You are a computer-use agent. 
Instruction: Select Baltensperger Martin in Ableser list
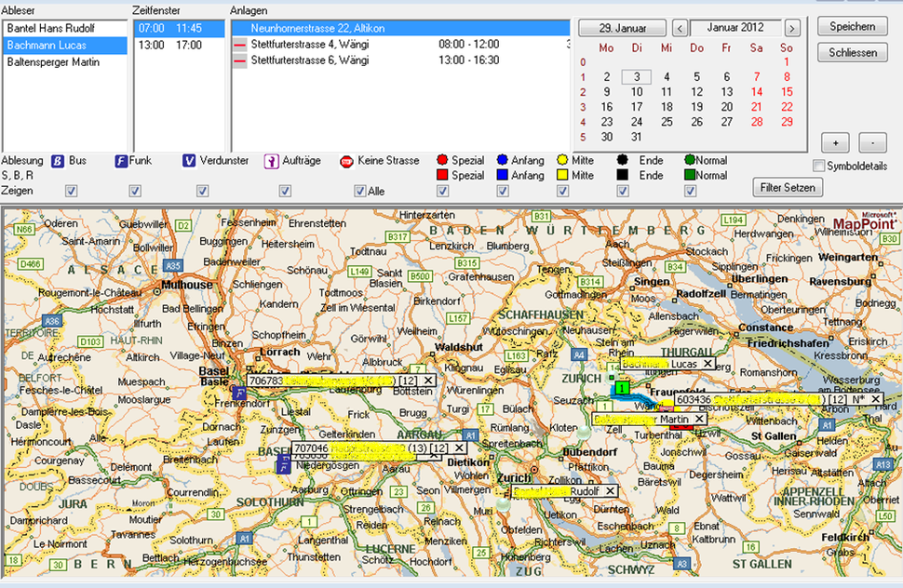click(64, 62)
